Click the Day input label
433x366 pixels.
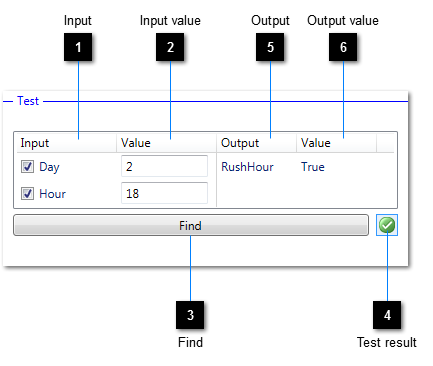[x=49, y=167]
